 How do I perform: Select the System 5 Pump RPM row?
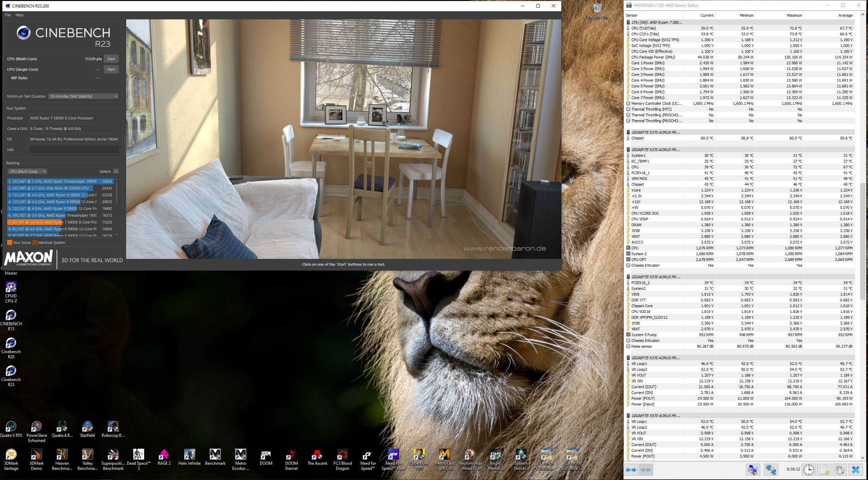739,335
